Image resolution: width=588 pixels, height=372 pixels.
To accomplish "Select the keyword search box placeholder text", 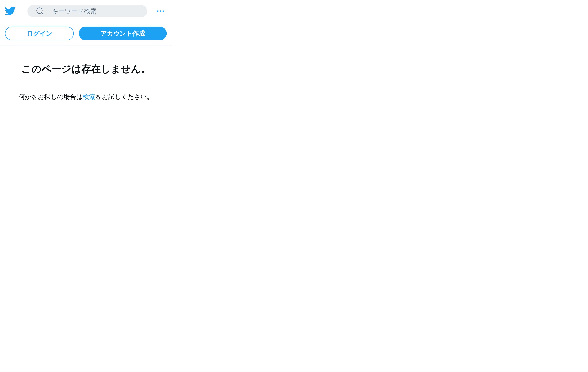I will click(x=74, y=11).
